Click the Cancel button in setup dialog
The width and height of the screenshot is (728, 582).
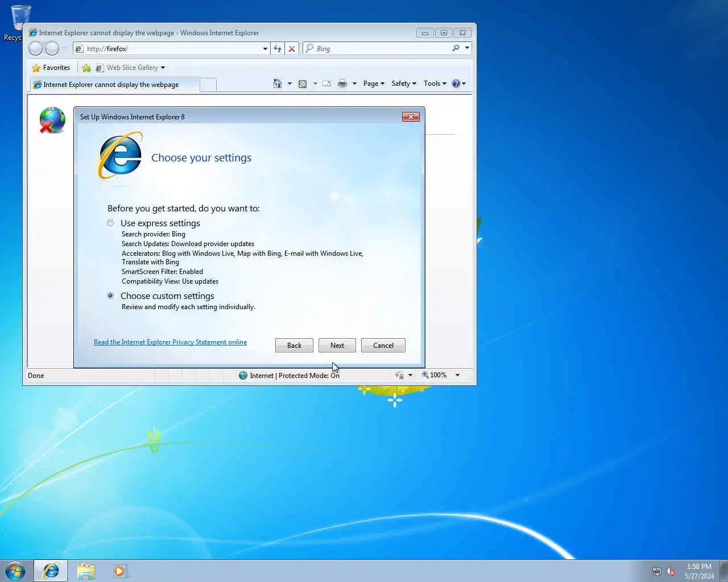(x=383, y=346)
